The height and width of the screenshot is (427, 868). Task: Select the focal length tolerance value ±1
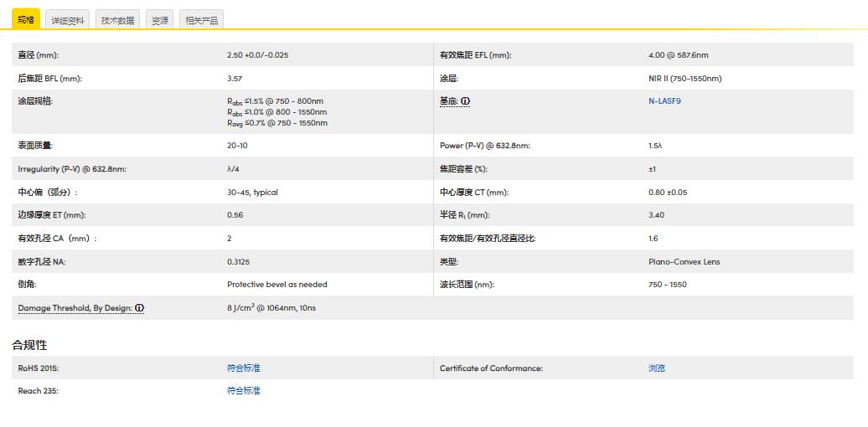click(652, 168)
